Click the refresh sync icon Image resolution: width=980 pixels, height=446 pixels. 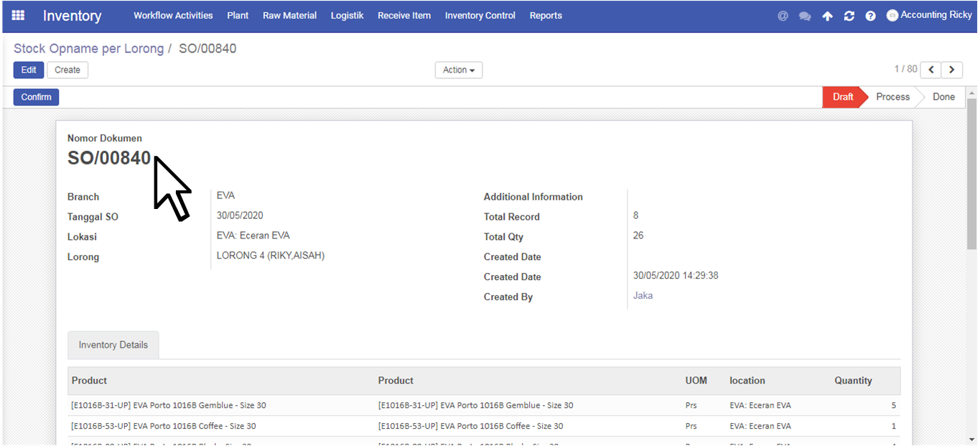pos(849,16)
